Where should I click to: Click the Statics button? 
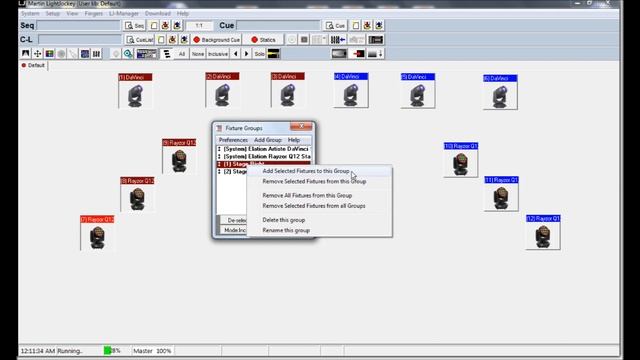(x=263, y=40)
